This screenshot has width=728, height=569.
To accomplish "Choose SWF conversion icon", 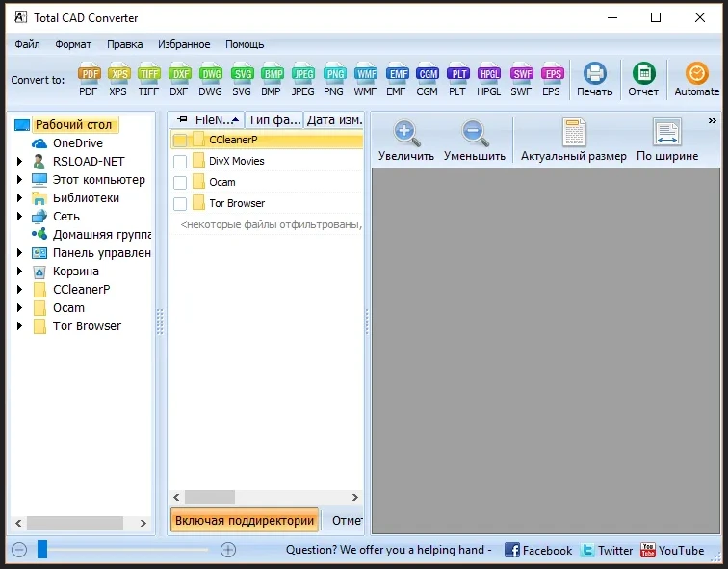I will pos(521,79).
